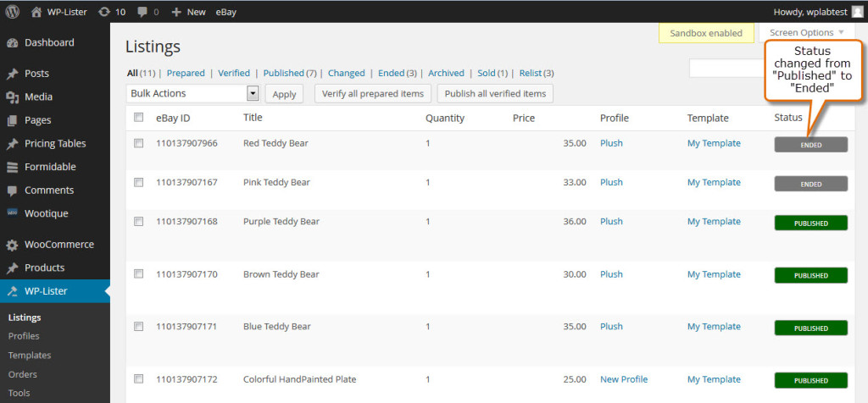
Task: Click the Colorful HandPainted Plate title
Action: point(299,379)
